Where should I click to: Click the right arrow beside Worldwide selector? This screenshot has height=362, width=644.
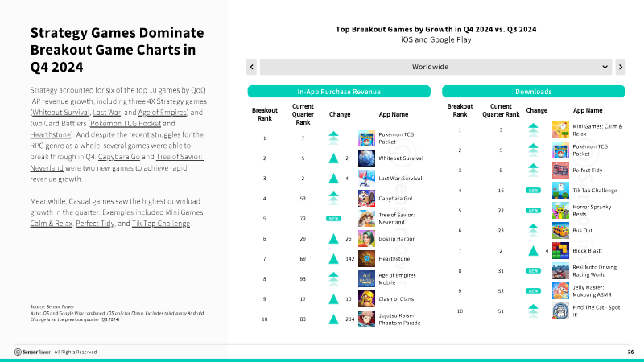(619, 66)
